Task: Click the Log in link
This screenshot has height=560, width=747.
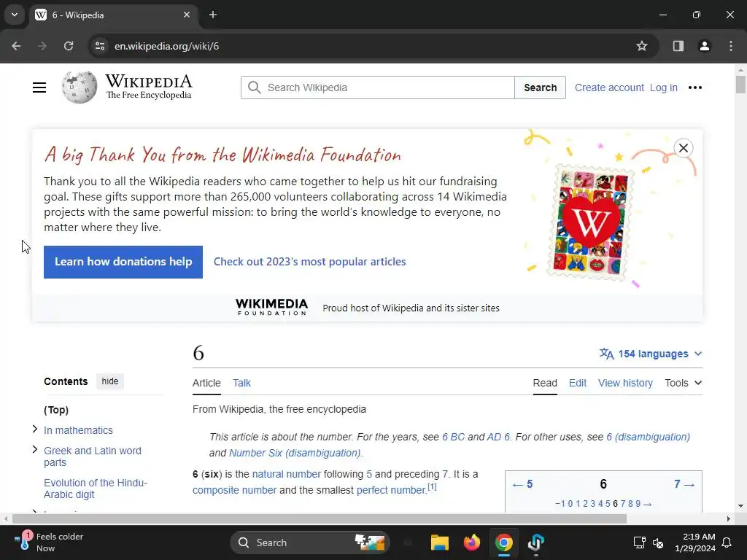Action: click(x=663, y=87)
